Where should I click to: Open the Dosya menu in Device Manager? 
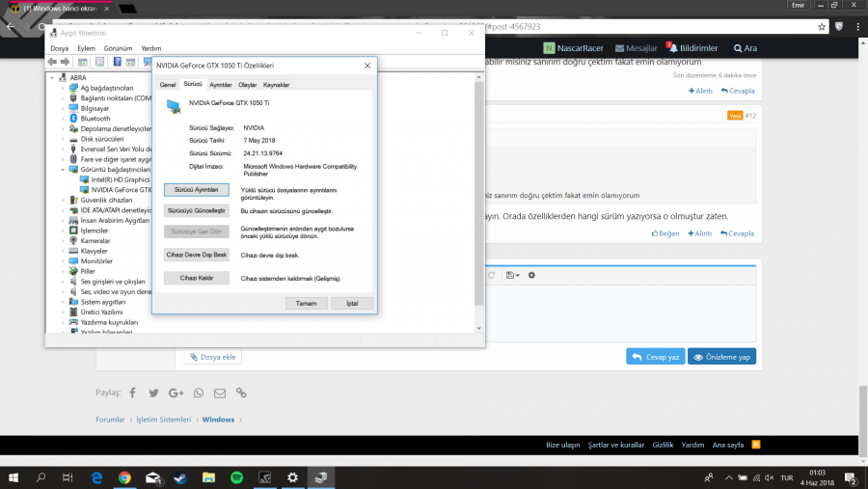click(59, 48)
